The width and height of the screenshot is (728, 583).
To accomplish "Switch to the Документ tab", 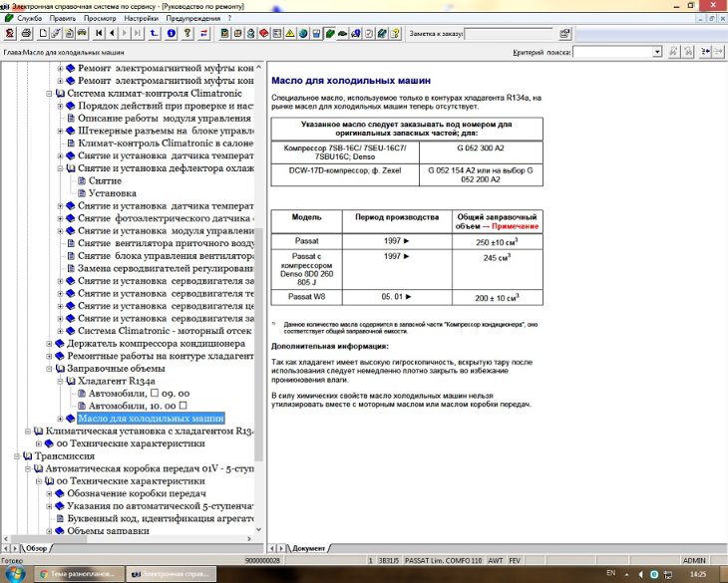I will 308,549.
